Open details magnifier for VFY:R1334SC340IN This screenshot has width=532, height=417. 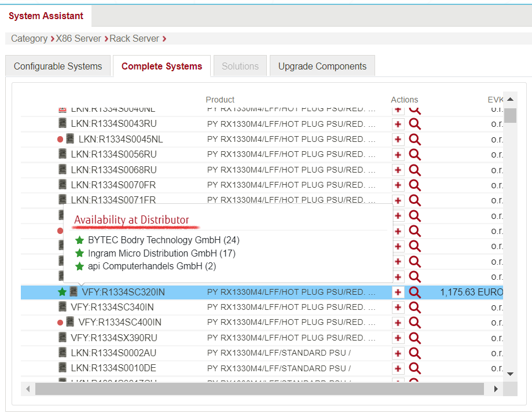[x=414, y=307]
